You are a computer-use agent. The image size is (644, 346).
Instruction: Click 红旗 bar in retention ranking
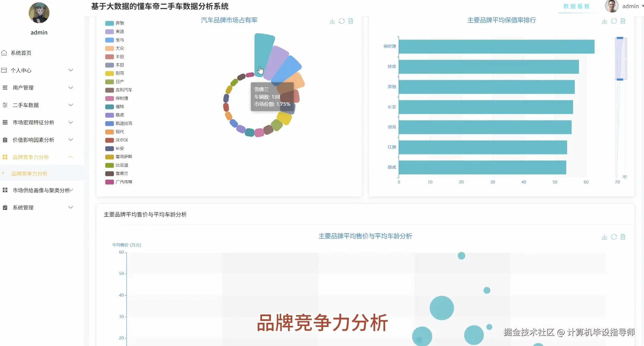click(483, 147)
